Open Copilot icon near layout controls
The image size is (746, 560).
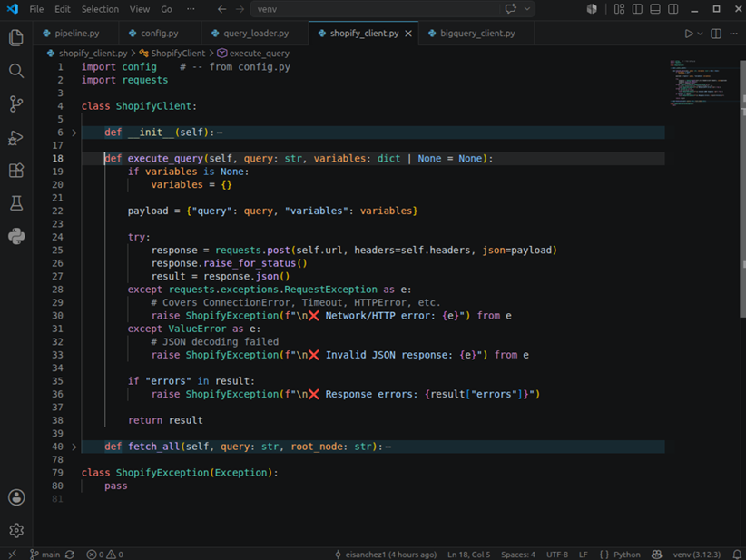tap(592, 9)
